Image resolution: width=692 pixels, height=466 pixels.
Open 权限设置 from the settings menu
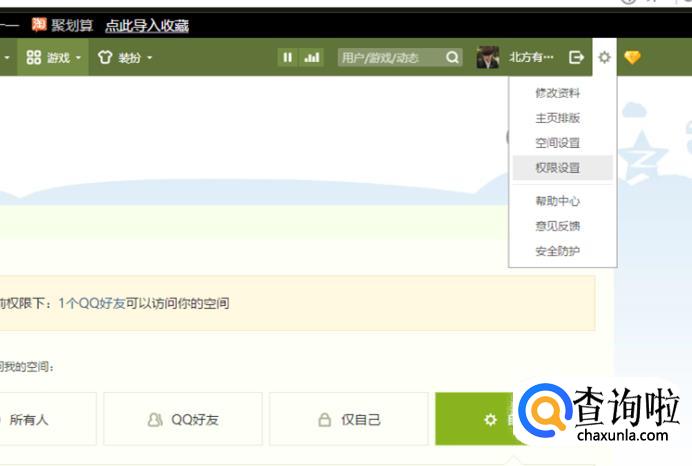click(x=557, y=168)
